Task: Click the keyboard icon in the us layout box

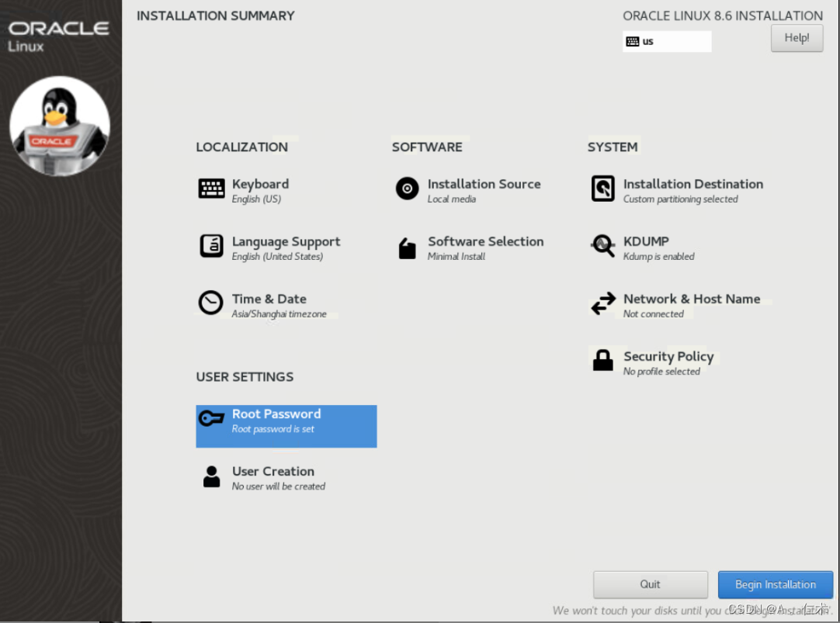Action: coord(632,42)
